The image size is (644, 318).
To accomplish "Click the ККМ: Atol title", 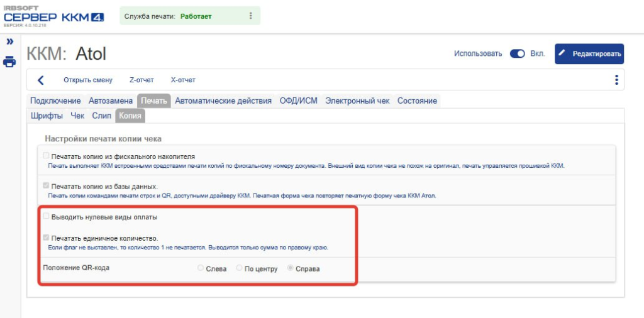I will (66, 54).
